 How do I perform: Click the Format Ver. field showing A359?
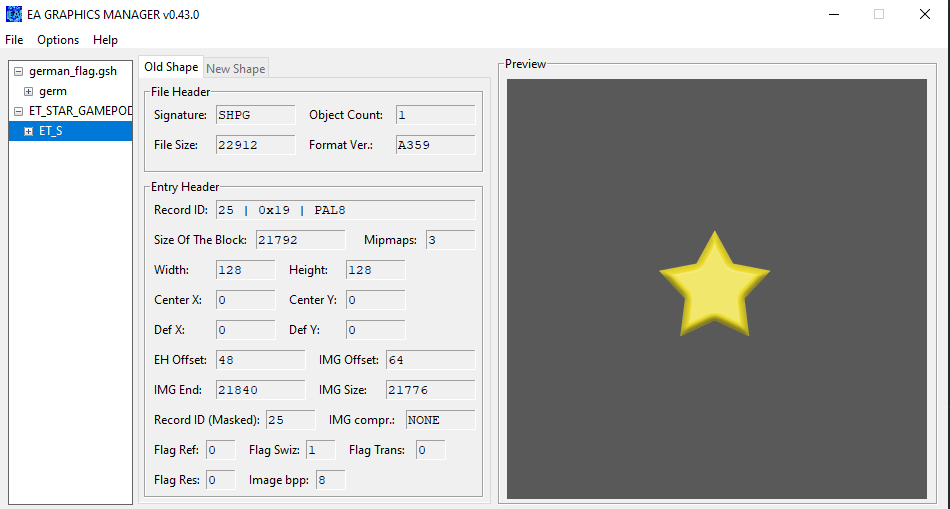point(436,145)
